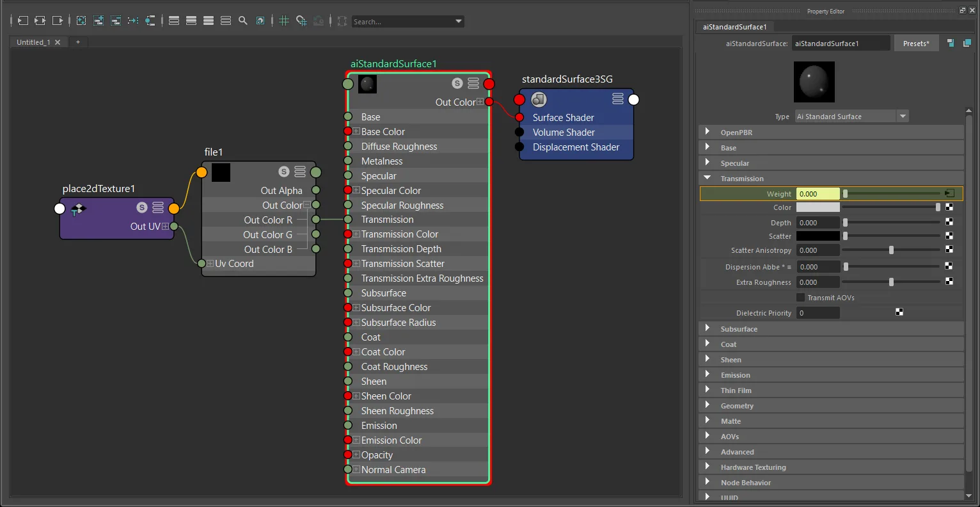Click the Extra Roughness map checker button

point(949,282)
